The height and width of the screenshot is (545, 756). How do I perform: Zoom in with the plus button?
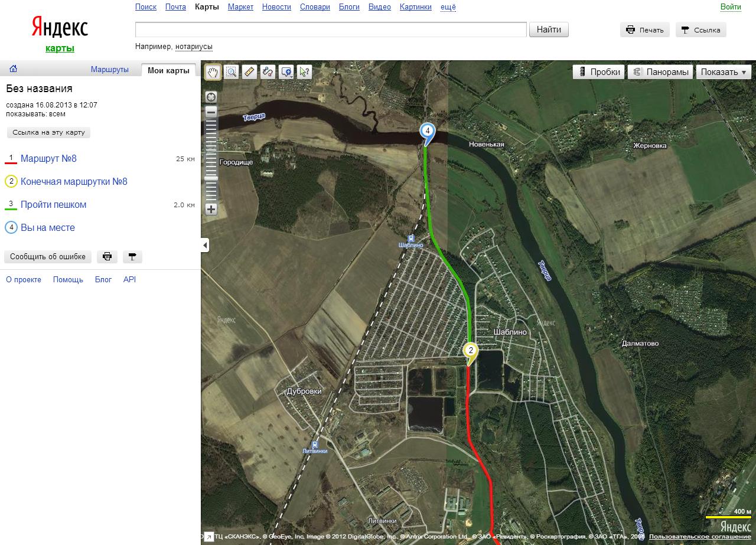click(211, 209)
